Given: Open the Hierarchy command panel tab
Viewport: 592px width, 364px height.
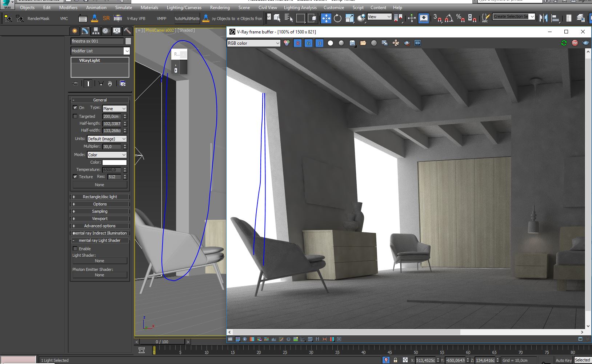Looking at the screenshot, I should pos(96,31).
